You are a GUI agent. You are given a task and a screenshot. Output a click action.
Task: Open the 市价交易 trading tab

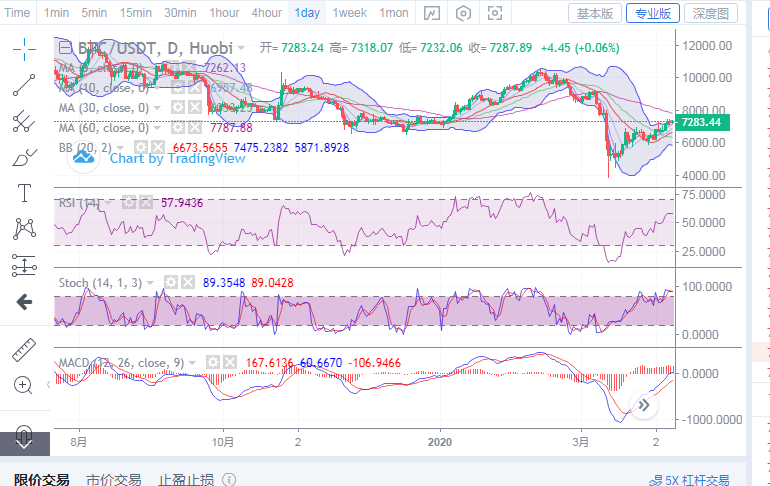(113, 480)
